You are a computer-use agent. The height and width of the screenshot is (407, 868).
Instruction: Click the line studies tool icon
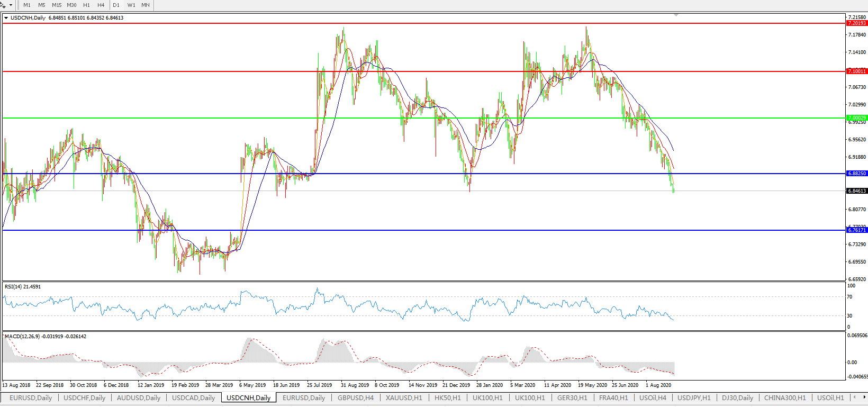(3, 5)
